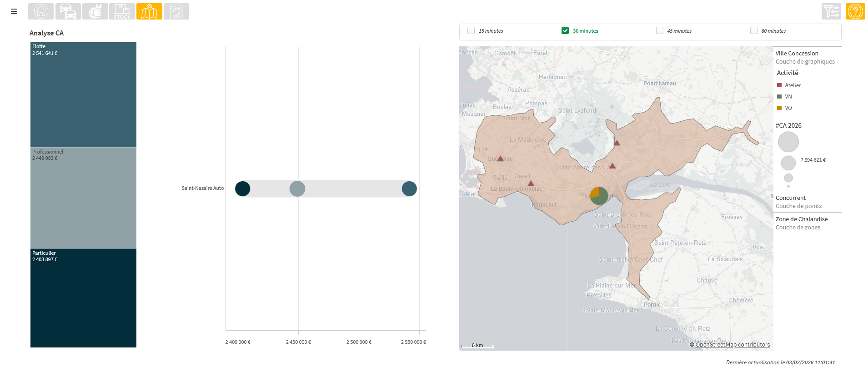Expand Zone de Chalandise legend section
Screen dimensions: 868x372
click(801, 219)
